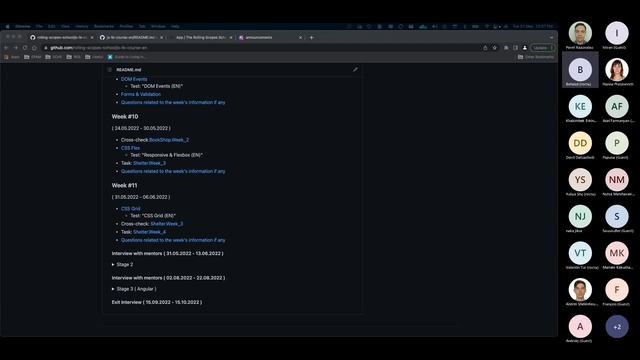
Task: Open the History menu
Action: click(x=82, y=27)
